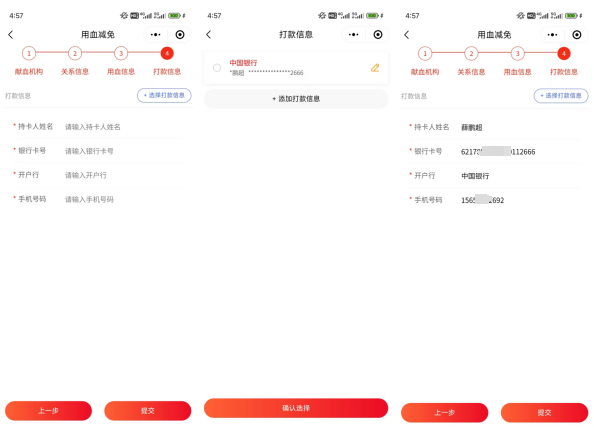The image size is (594, 430).
Task: Click 选择打款信息 button on left screen
Action: coord(164,95)
